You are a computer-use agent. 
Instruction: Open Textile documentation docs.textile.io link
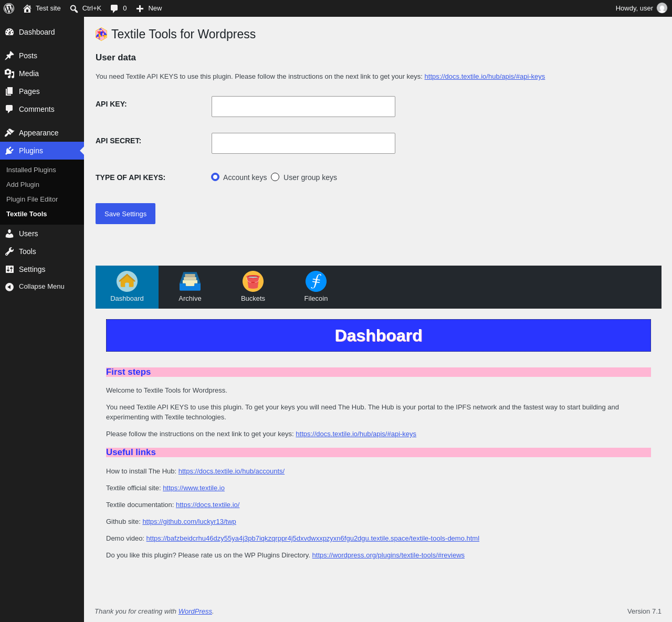click(x=208, y=505)
